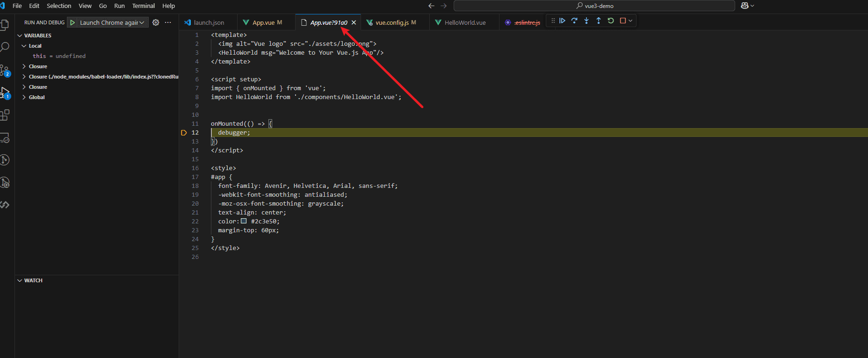Image resolution: width=868 pixels, height=358 pixels.
Task: Open the Terminal menu
Action: (x=144, y=6)
